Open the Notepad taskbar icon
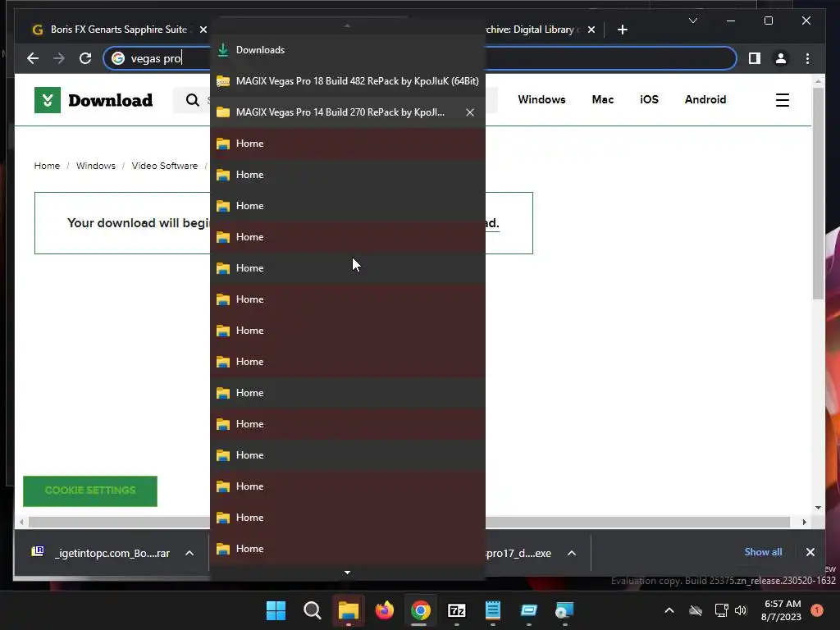Image resolution: width=840 pixels, height=630 pixels. 492,610
